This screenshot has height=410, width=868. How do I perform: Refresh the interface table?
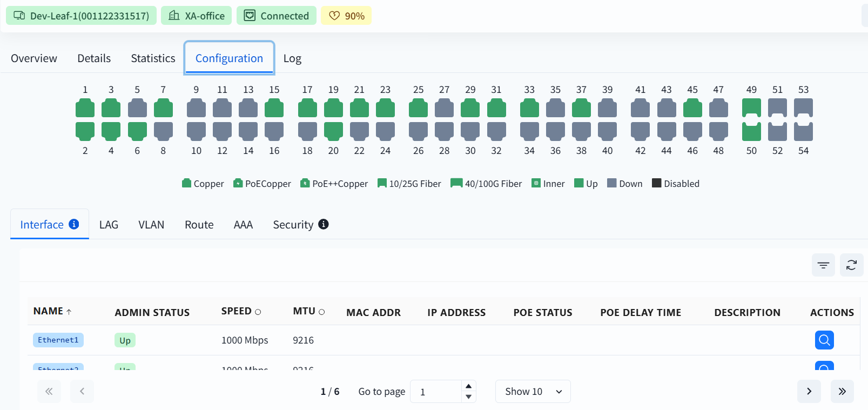pos(851,265)
